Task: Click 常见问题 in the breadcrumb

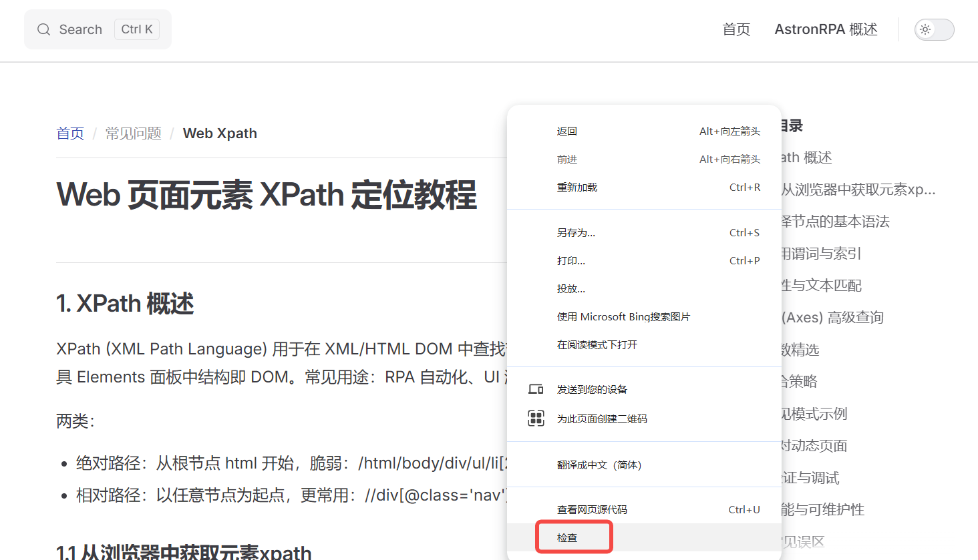Action: [134, 133]
